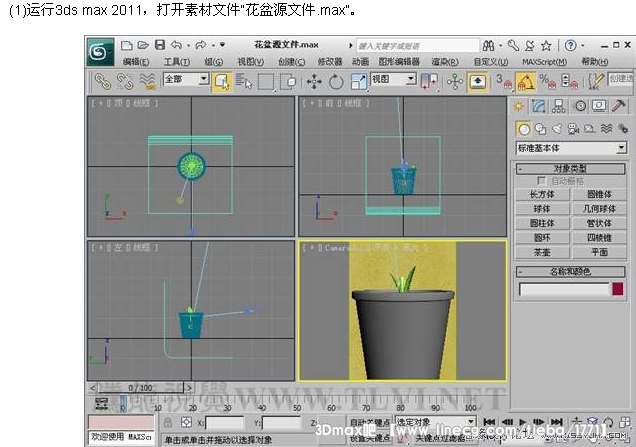The image size is (636, 447).
Task: Click the binoculars search icon
Action: pos(488,46)
